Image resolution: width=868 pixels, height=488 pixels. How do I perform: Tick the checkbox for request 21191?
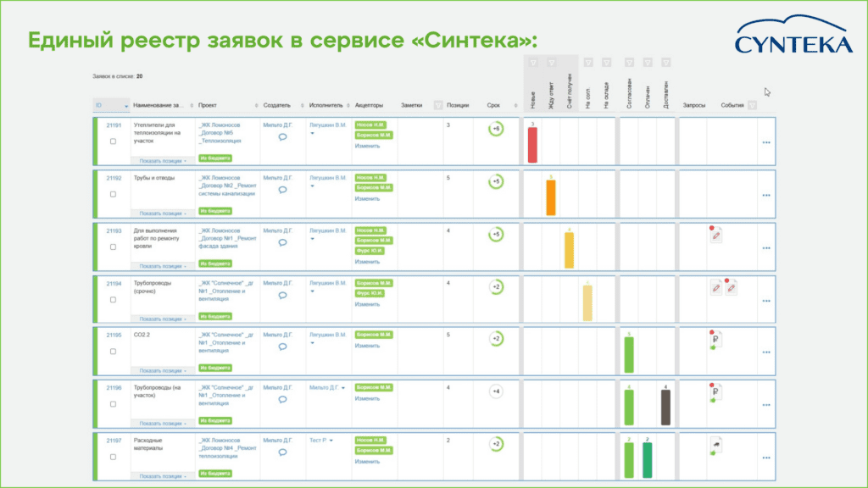[114, 141]
